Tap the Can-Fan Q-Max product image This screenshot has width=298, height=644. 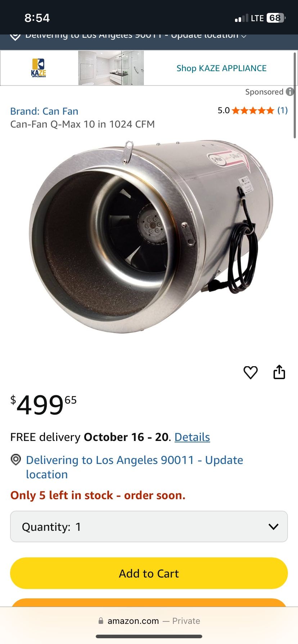click(x=151, y=237)
